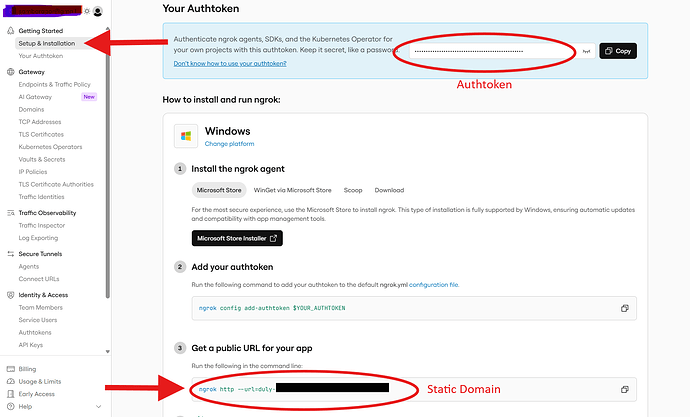Open Endpoints & Traffic Policy
Viewport: 690px width, 417px height.
[54, 84]
